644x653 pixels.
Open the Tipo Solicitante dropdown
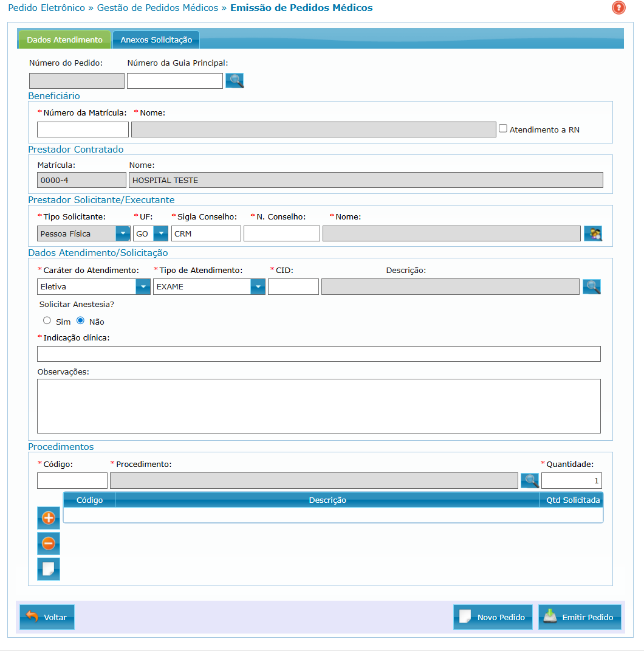[x=123, y=233]
